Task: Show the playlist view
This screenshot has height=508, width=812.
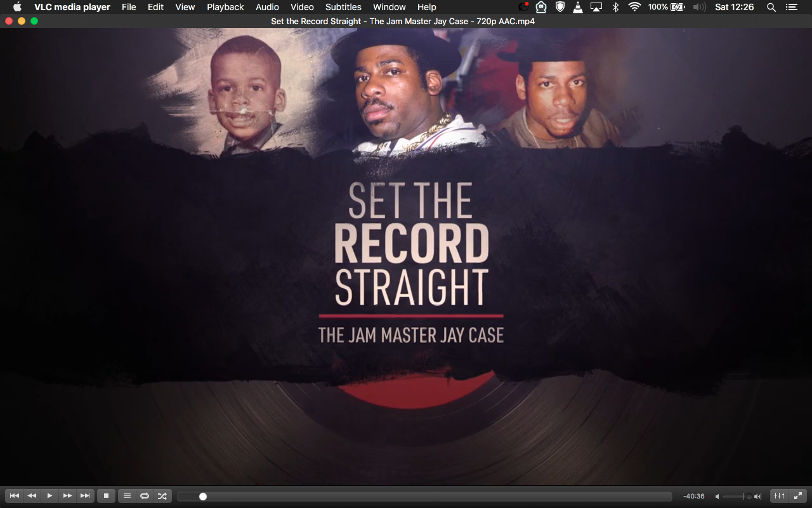Action: 127,496
